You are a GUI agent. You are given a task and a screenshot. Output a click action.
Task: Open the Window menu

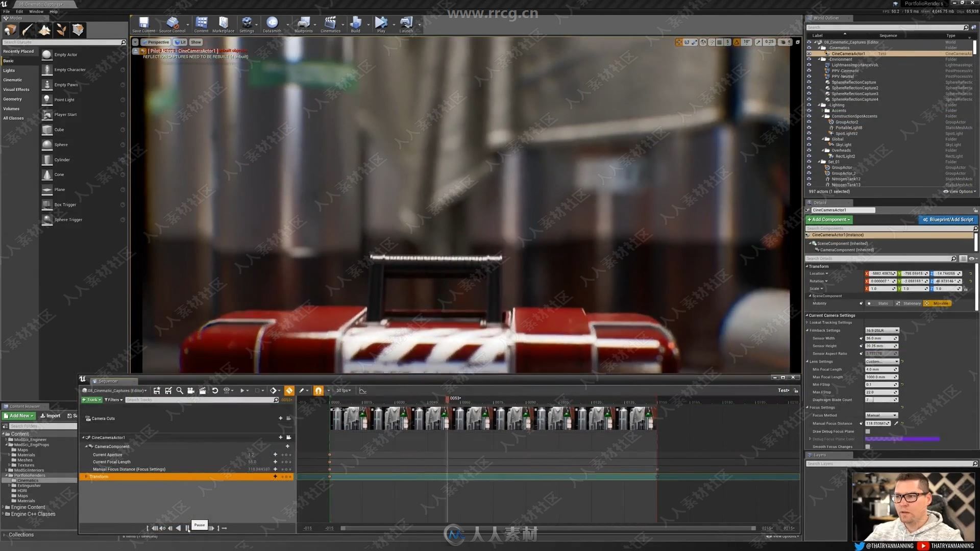[36, 12]
